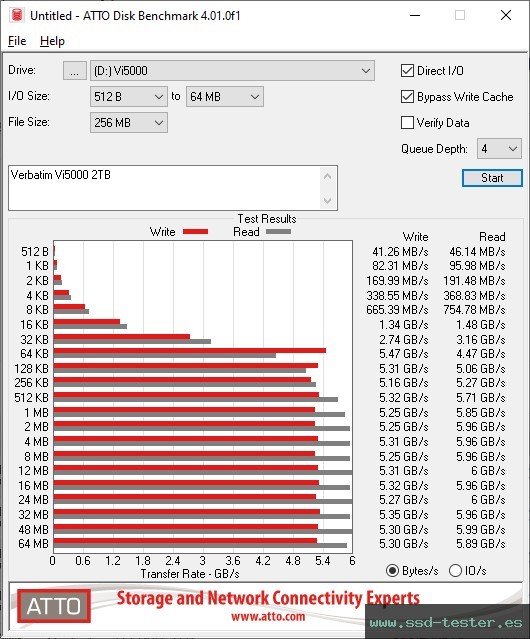
Task: Open the I/O Size minimum dropdown 512 B
Action: coord(129,97)
